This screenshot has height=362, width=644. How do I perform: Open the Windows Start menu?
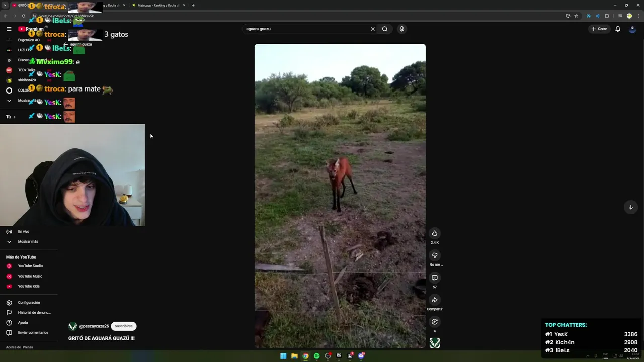tap(283, 356)
